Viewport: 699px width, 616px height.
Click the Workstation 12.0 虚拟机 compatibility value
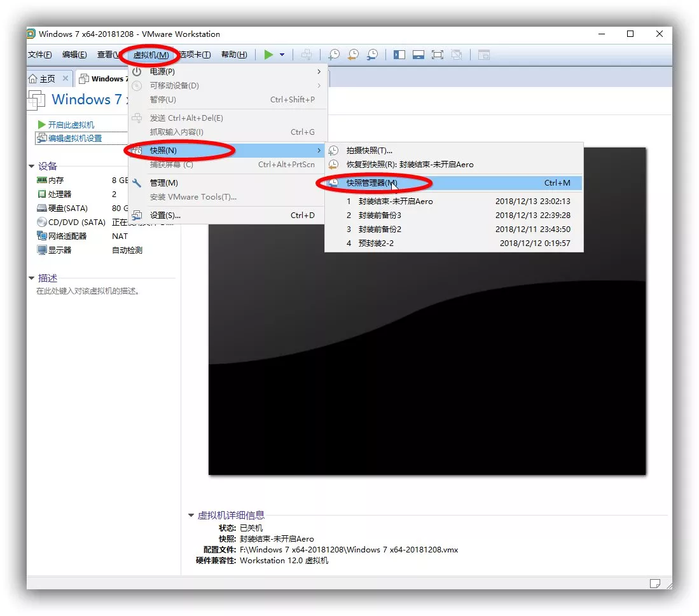[284, 560]
